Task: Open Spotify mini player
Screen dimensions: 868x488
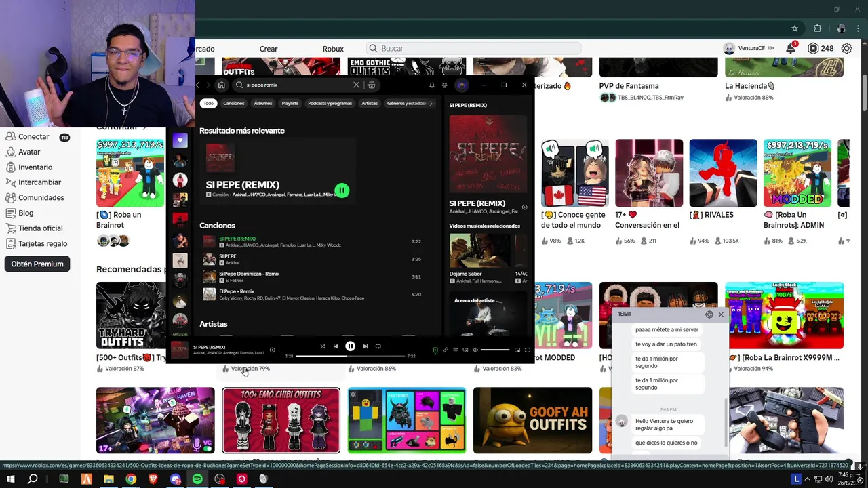Action: [x=517, y=350]
